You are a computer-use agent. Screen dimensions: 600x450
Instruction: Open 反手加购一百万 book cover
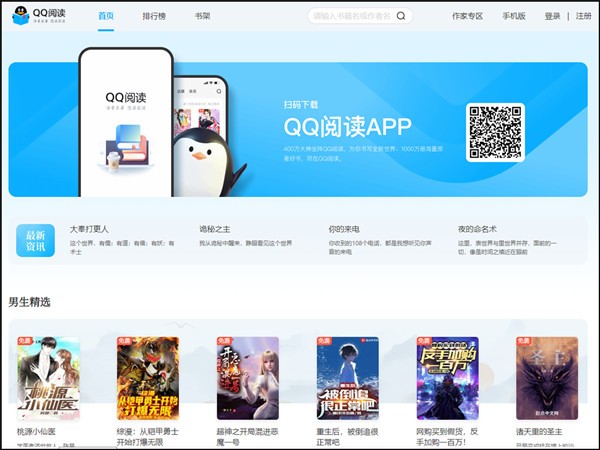[448, 378]
